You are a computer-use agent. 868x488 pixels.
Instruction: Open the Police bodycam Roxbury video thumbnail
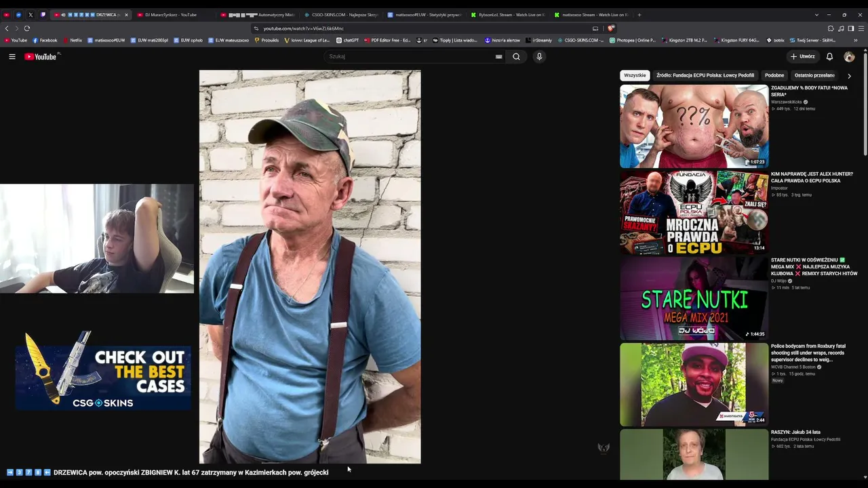pos(694,384)
